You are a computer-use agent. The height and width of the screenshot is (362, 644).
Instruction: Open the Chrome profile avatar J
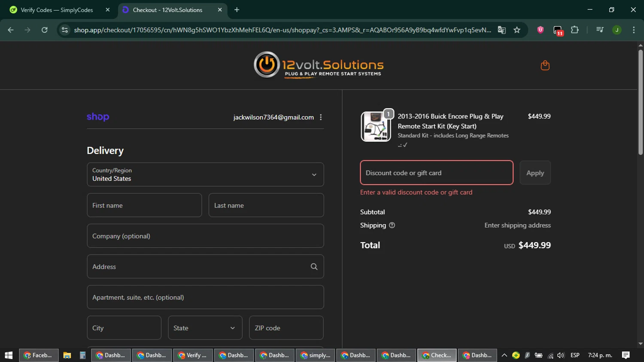coord(617,30)
